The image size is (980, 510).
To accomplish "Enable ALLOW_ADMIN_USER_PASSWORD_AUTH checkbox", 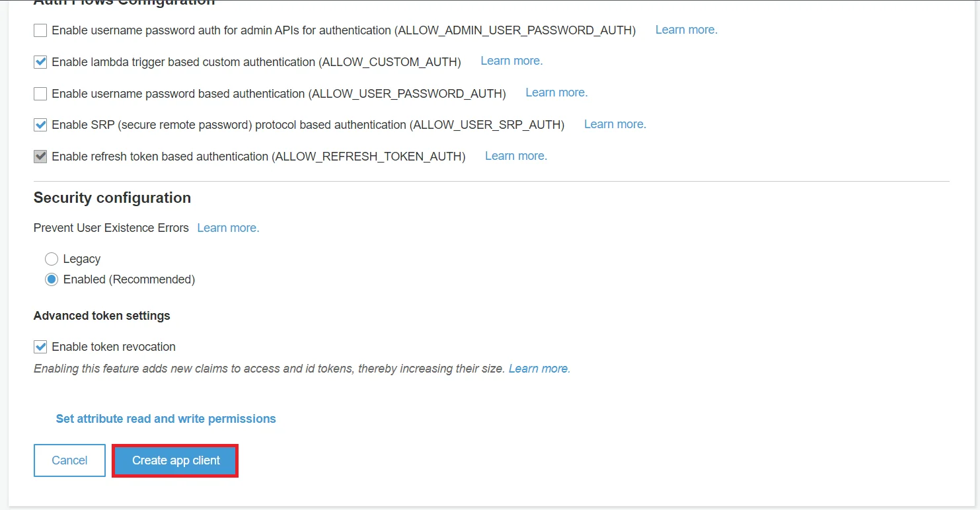I will tap(40, 30).
